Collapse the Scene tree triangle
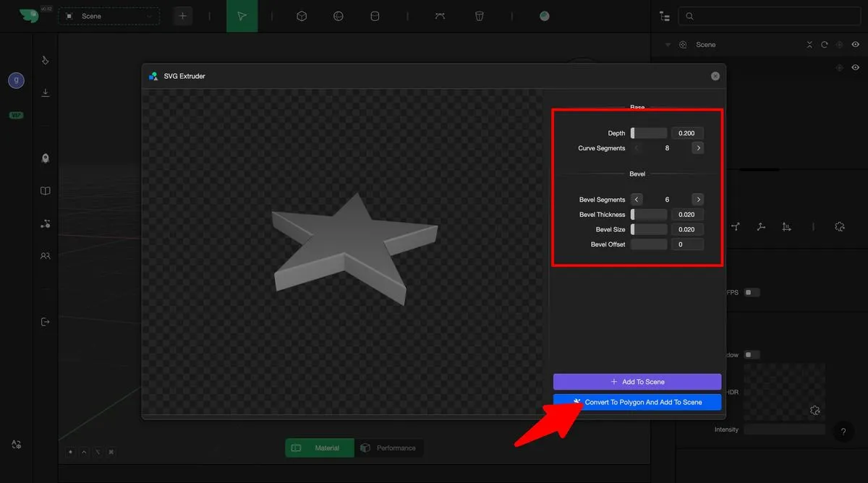Screen dimensions: 868x483 668,45
